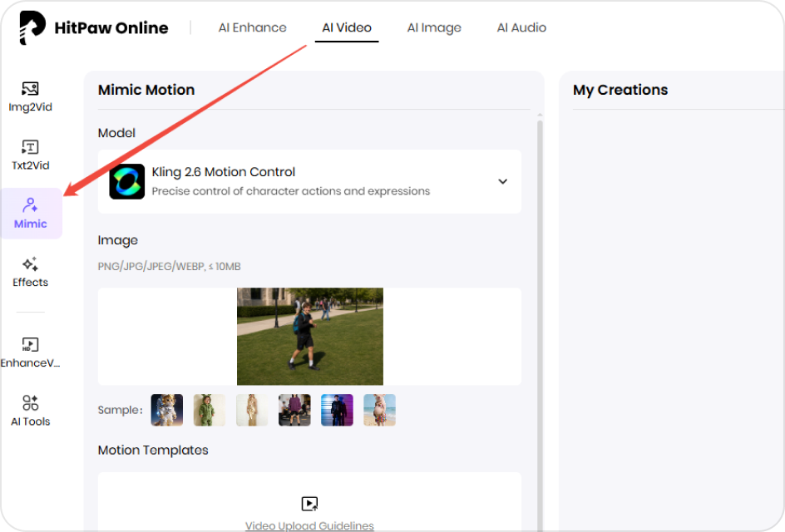
Task: Click the HitPaw Online logo icon
Action: point(32,27)
